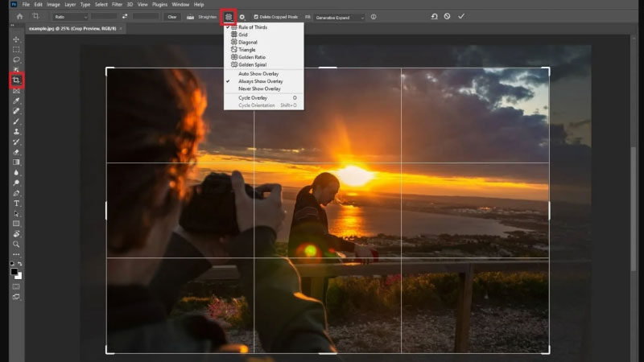Viewport: 644px width, 362px height.
Task: Open the Edit Toolbar three-dots menu
Action: coord(16,254)
